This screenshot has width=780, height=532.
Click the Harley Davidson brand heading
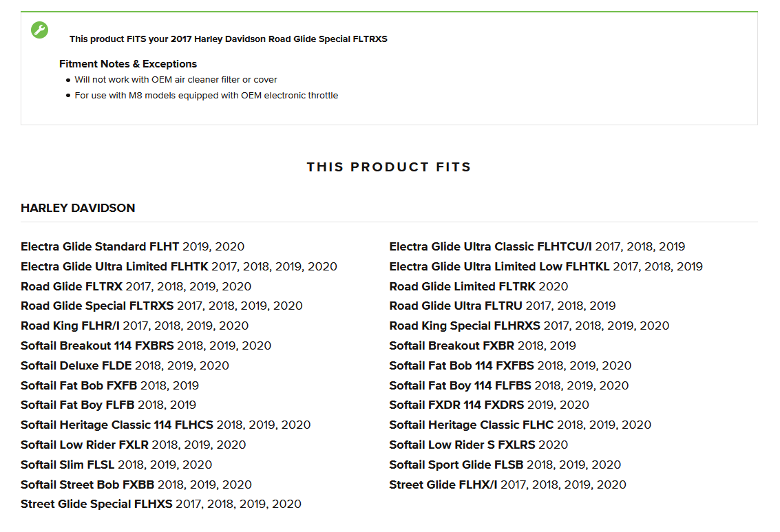click(x=78, y=208)
